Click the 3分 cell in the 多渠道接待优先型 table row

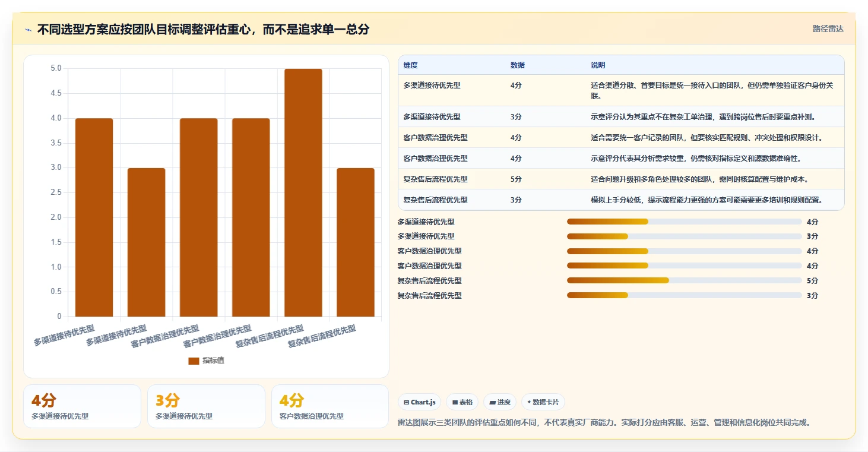(x=516, y=117)
